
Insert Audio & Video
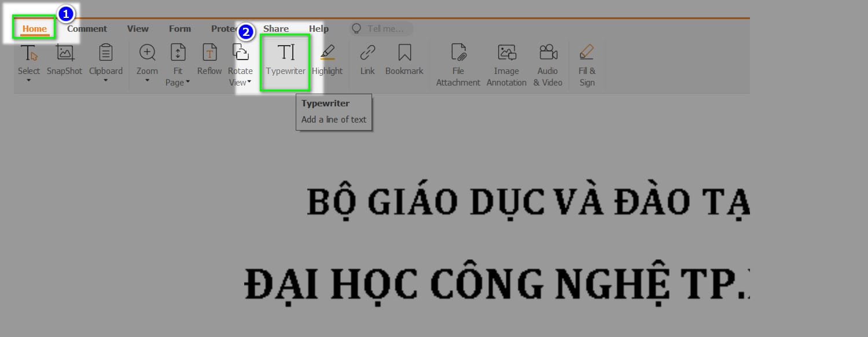(548, 65)
